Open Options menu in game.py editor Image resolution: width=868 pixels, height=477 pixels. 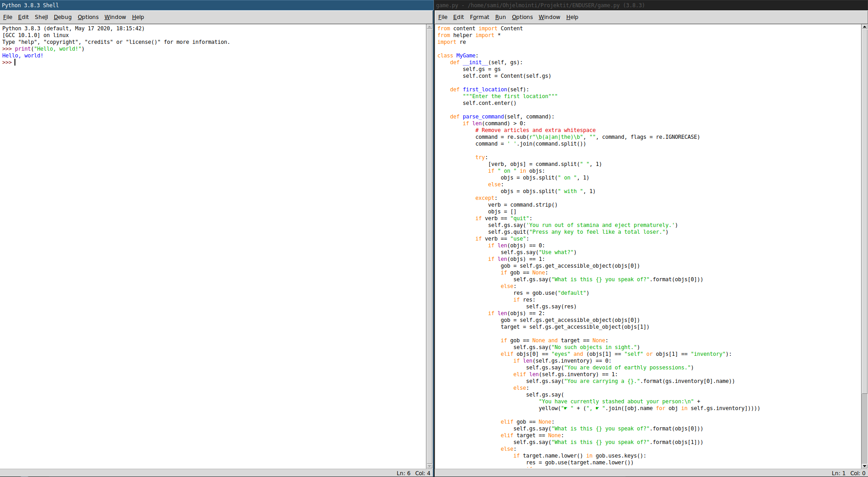522,17
